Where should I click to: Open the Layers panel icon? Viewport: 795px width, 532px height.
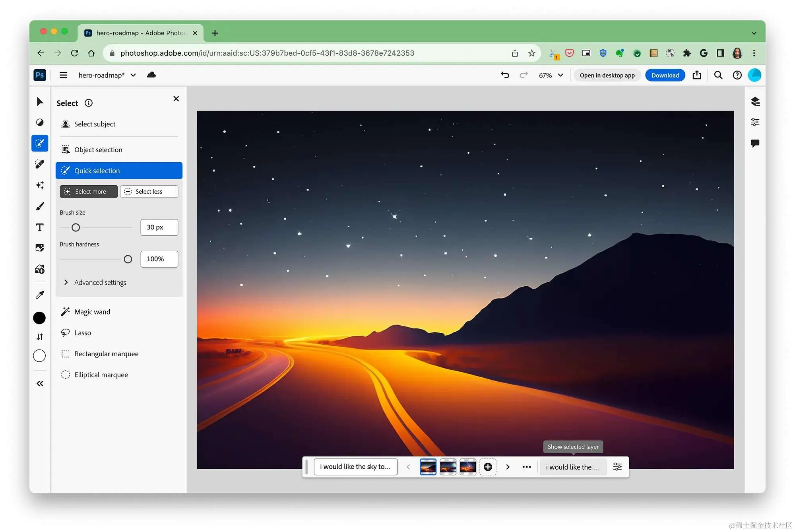point(755,101)
